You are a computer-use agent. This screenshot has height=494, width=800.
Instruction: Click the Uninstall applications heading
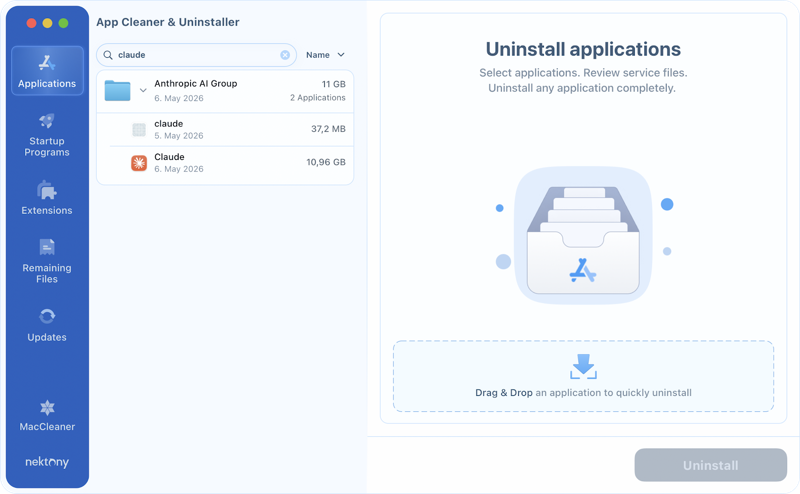583,49
